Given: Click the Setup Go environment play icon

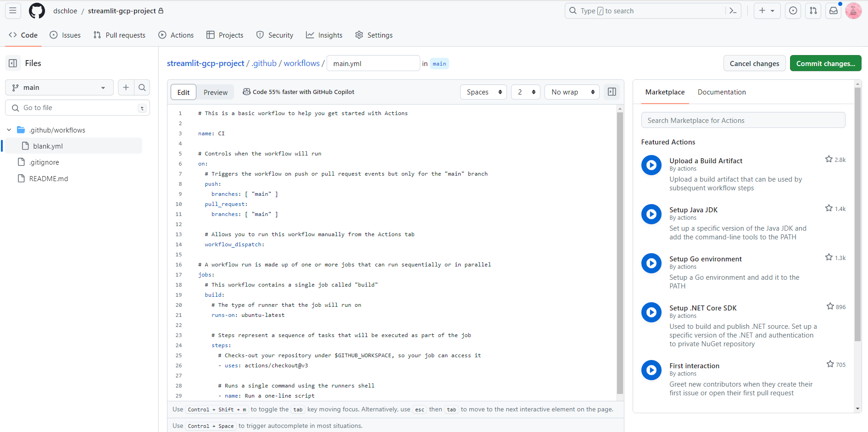Looking at the screenshot, I should (651, 263).
